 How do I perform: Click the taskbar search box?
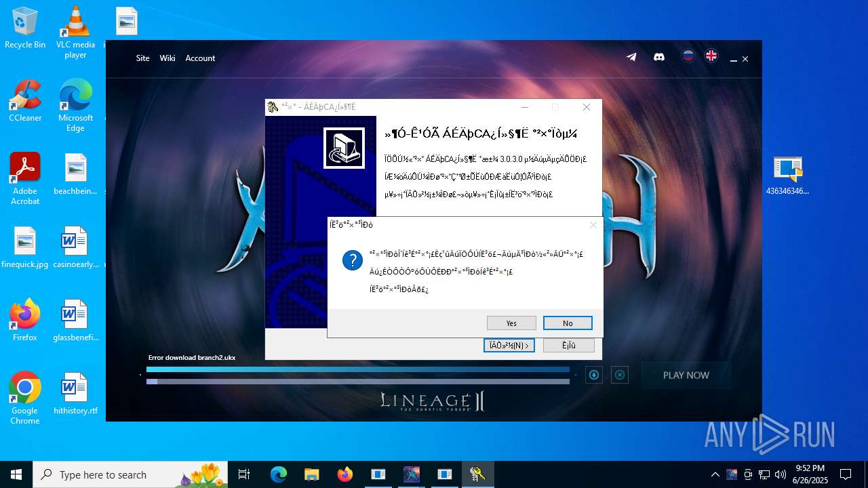tap(131, 474)
